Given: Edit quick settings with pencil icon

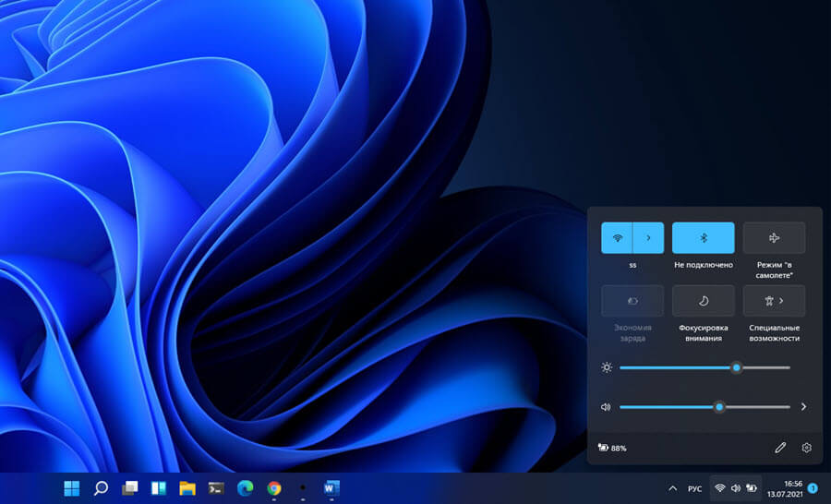Looking at the screenshot, I should pyautogui.click(x=779, y=448).
